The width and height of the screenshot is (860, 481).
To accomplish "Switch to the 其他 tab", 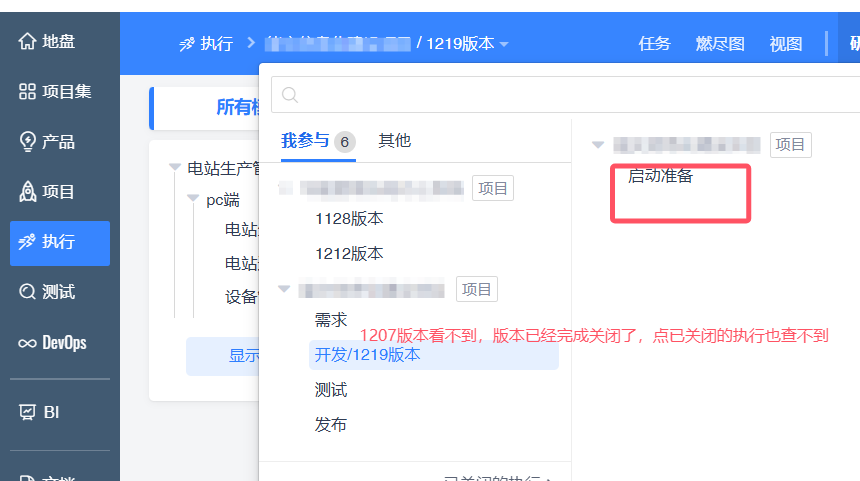I will click(394, 140).
